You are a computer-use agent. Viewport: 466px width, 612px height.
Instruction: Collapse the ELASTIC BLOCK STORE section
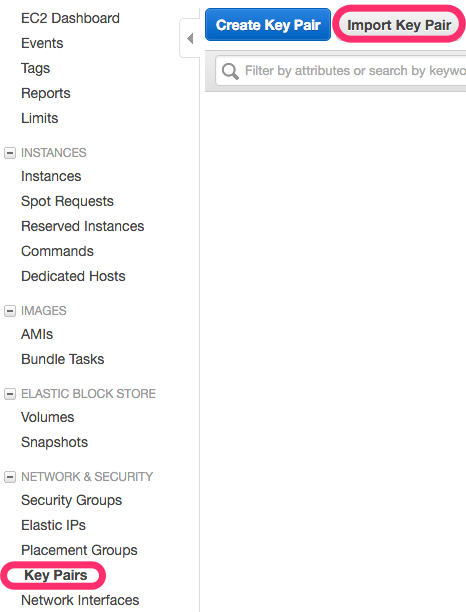click(x=10, y=394)
